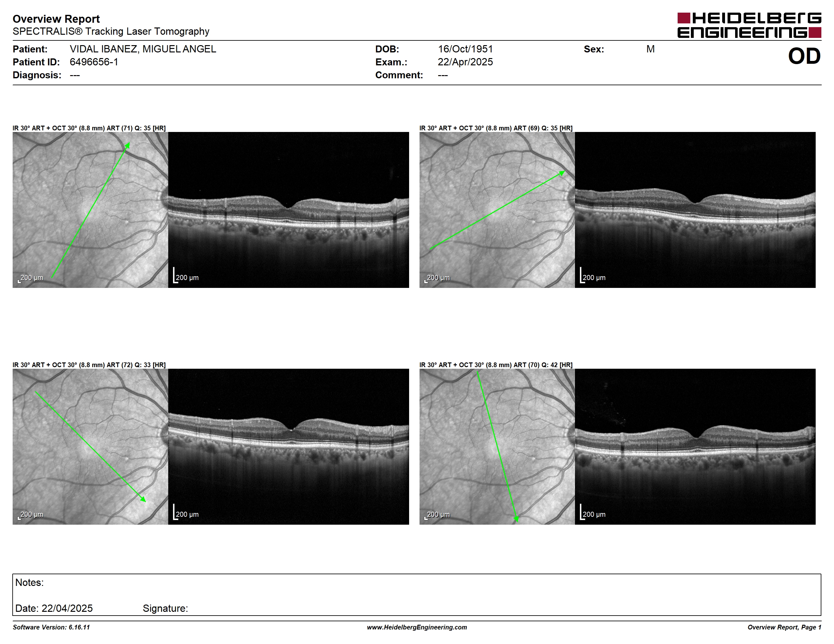
Task: Click the 200 µm scale bar in ART (72) B-scan
Action: [186, 512]
